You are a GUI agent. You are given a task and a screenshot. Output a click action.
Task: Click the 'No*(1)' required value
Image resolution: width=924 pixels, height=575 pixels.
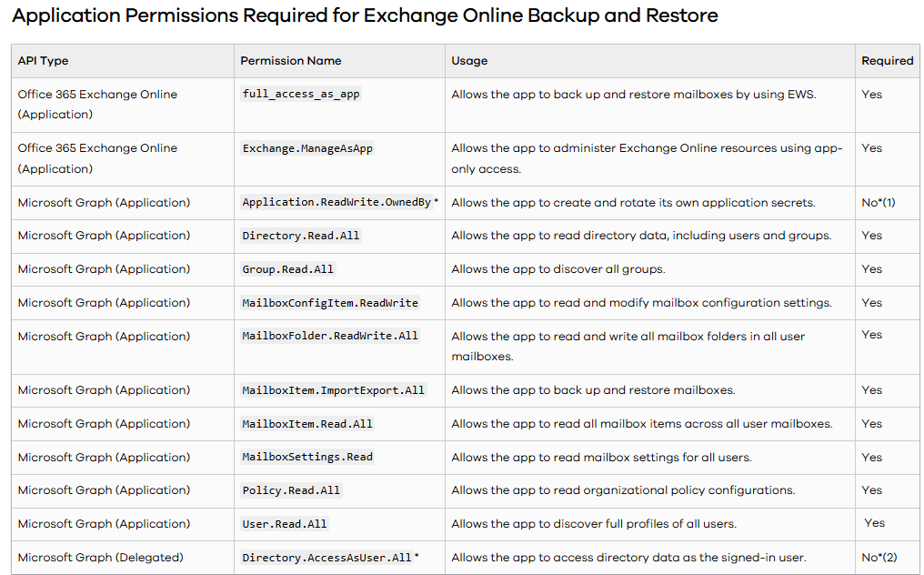(878, 202)
